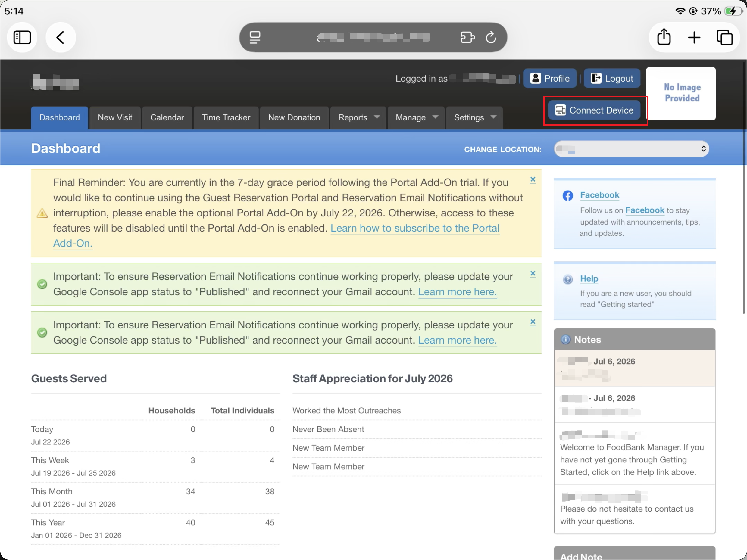Go back with the browser back arrow
This screenshot has width=747, height=560.
(x=61, y=37)
